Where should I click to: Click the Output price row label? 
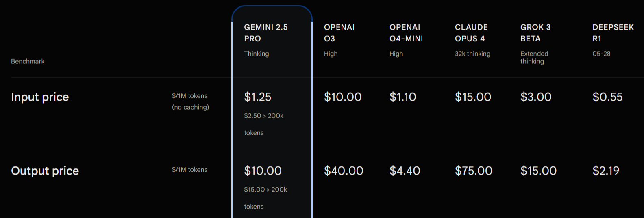point(45,171)
